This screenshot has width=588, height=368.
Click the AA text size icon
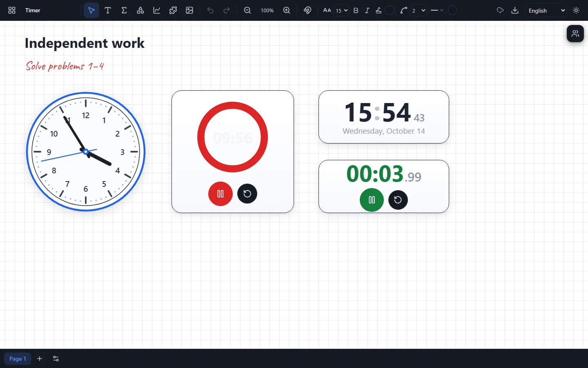pos(327,10)
